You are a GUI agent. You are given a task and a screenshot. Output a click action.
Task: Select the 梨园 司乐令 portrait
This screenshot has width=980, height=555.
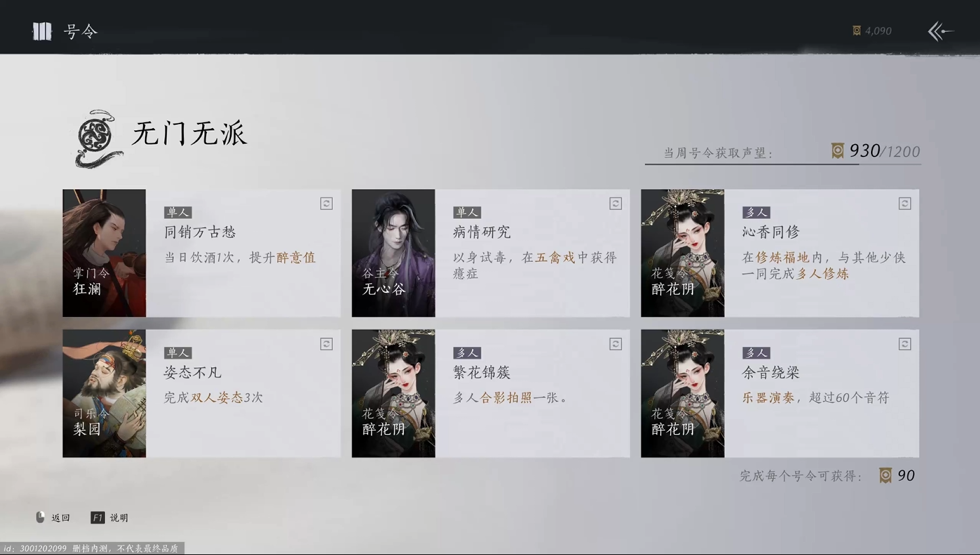[x=104, y=393]
